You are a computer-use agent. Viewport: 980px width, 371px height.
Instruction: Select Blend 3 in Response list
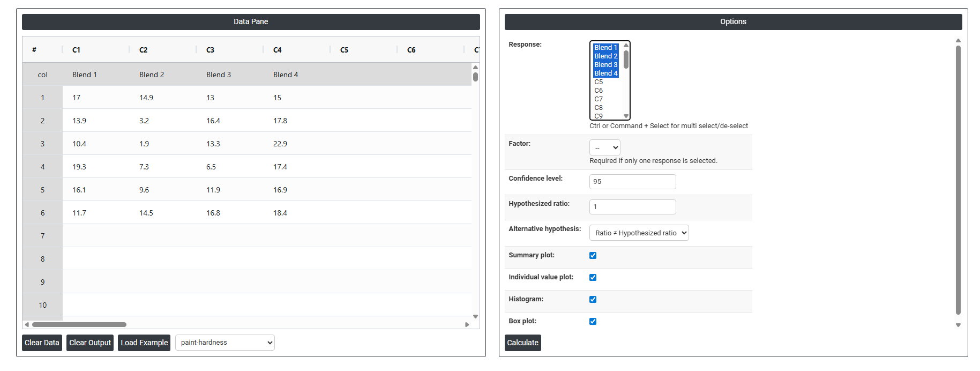pos(605,65)
